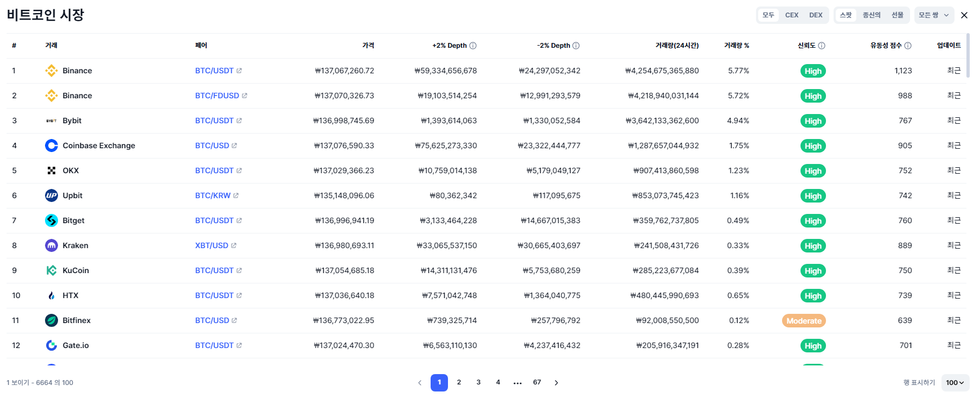Open the rows-per-page 100 dropdown
The image size is (980, 398).
(x=955, y=383)
